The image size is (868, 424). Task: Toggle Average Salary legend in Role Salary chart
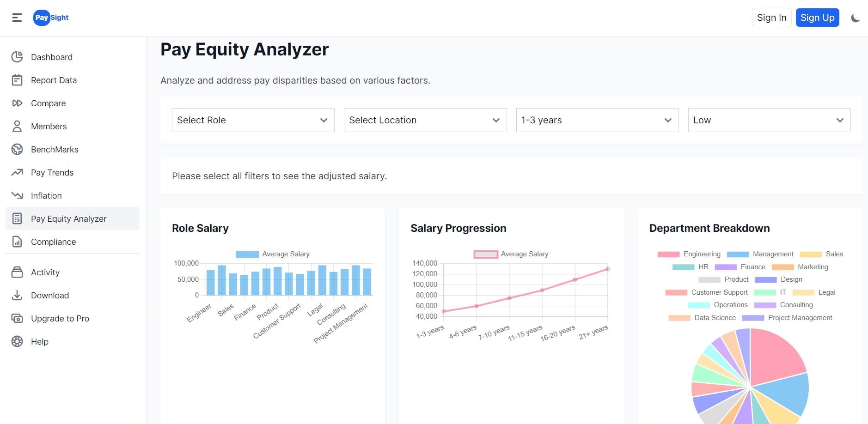pyautogui.click(x=273, y=254)
